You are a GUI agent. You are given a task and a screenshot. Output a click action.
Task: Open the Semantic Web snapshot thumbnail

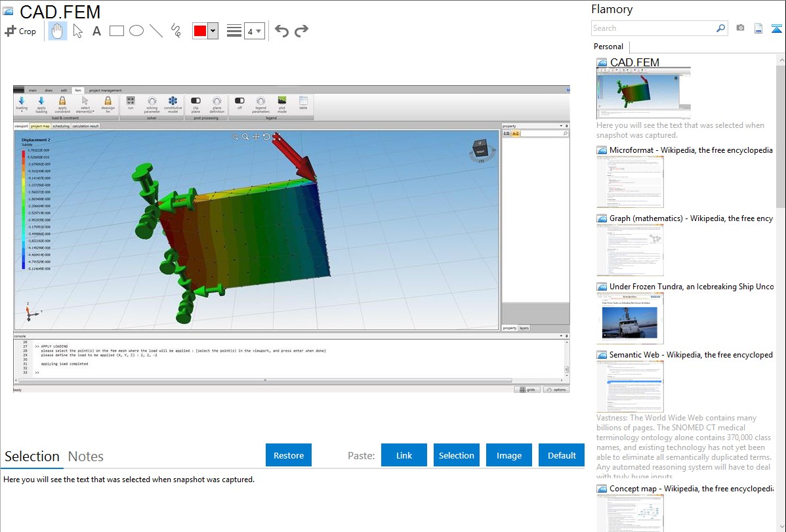pos(630,386)
